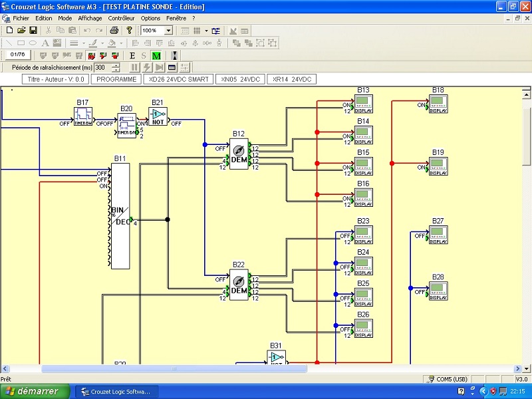The image size is (532, 399).
Task: Click the green M monitoring mode icon
Action: click(x=156, y=55)
